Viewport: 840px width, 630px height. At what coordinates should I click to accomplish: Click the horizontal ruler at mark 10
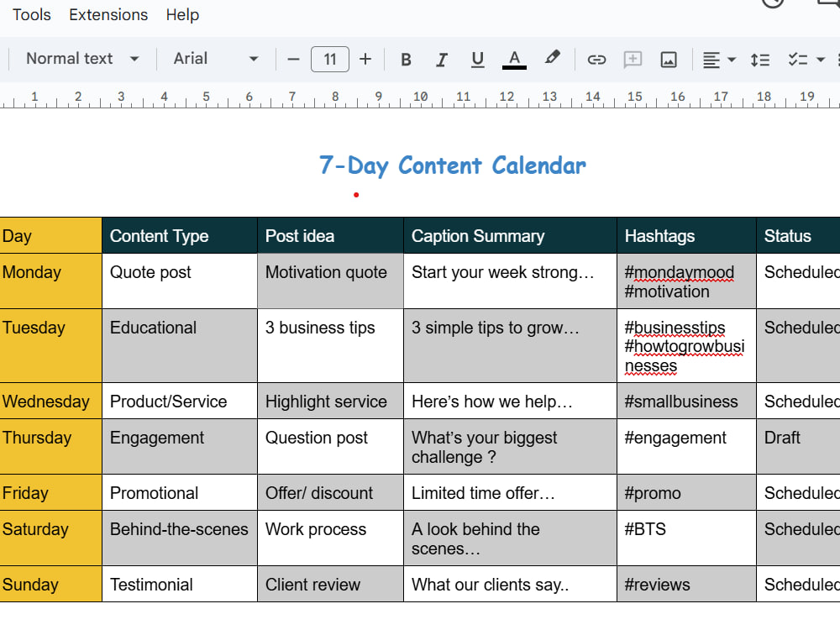pos(421,97)
